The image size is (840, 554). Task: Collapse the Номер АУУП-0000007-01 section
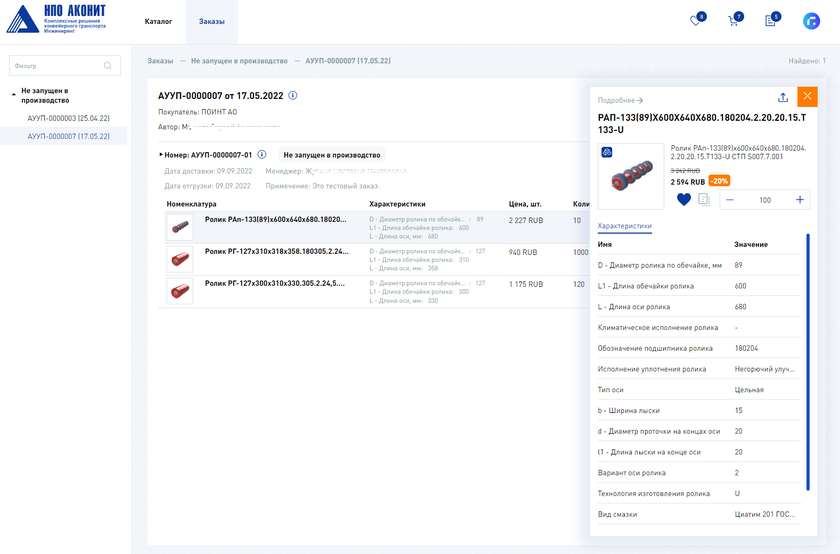tap(161, 155)
